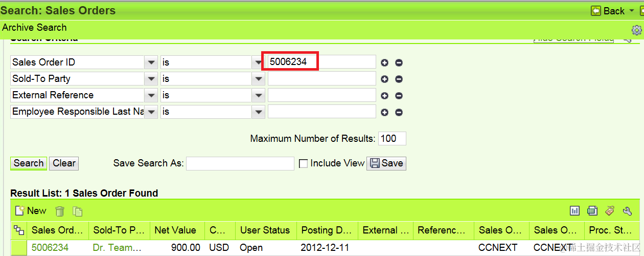Sort by the External ... column header

click(x=385, y=230)
